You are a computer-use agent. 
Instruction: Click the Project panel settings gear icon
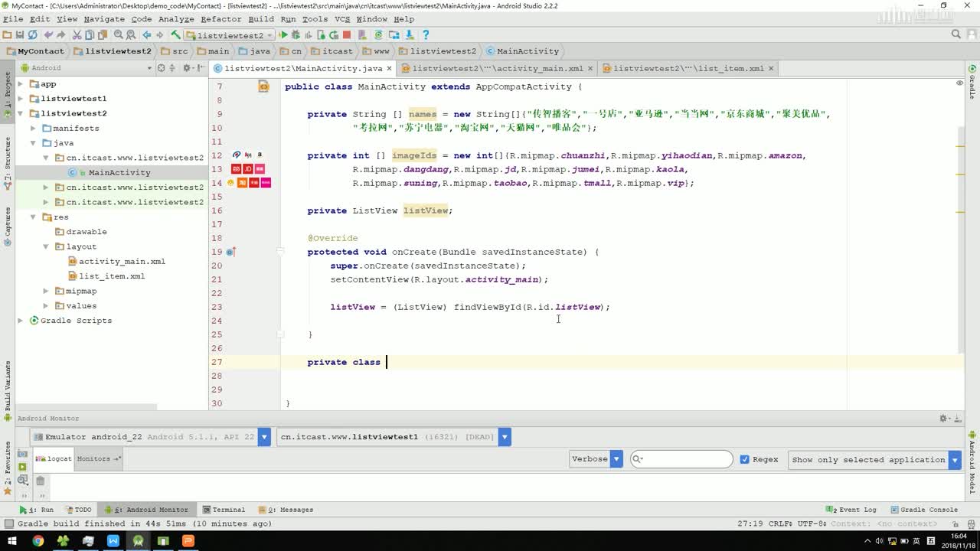[186, 68]
